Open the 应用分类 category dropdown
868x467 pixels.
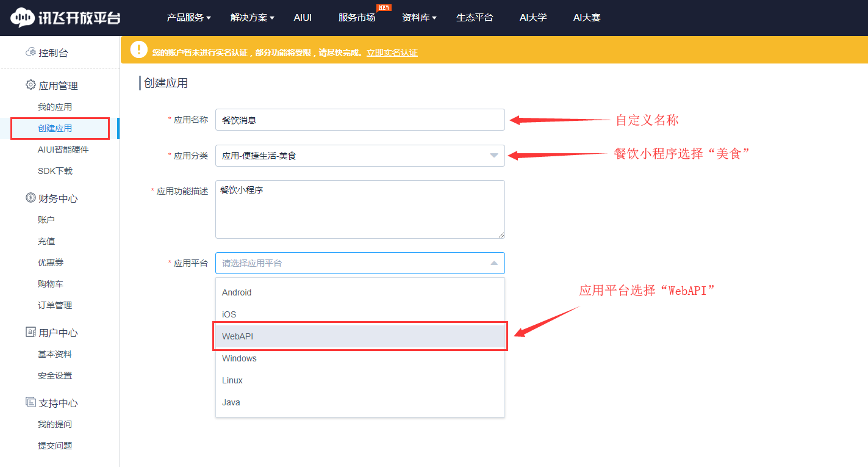[x=360, y=156]
